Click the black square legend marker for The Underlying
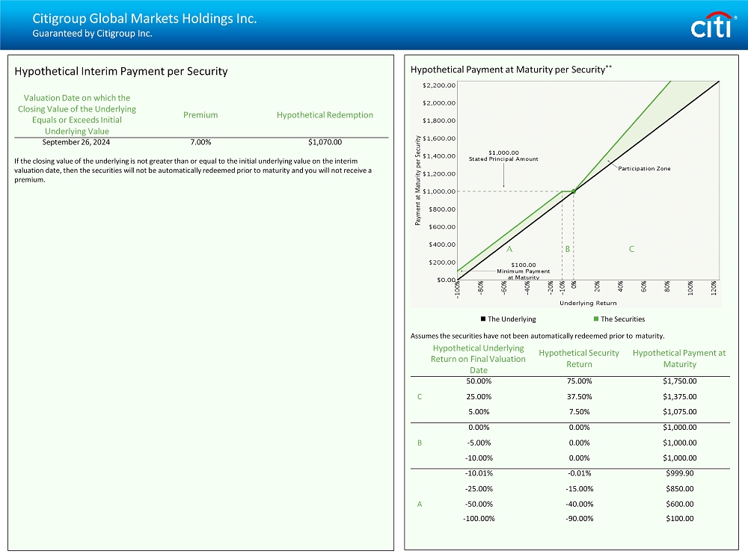 [x=482, y=319]
